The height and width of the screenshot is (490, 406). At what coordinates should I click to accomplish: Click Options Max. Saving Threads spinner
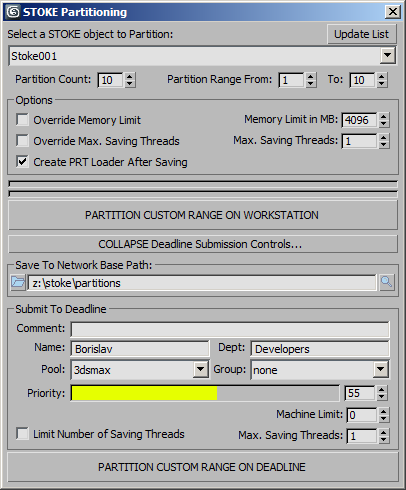(x=384, y=141)
